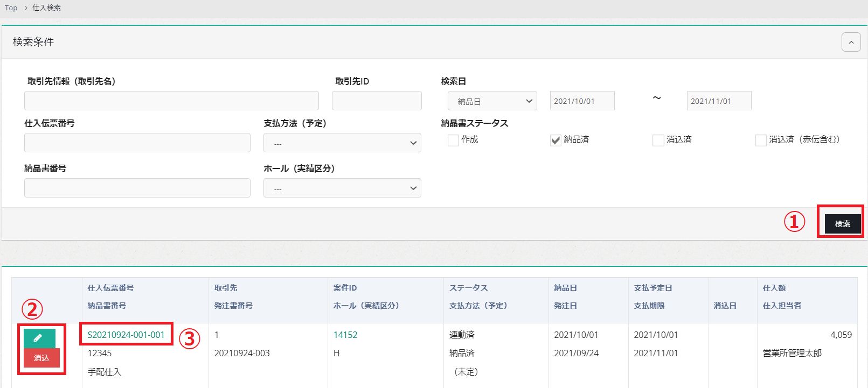The width and height of the screenshot is (868, 388).
Task: Expand the ホール（実績区分） dropdown
Action: [x=342, y=188]
